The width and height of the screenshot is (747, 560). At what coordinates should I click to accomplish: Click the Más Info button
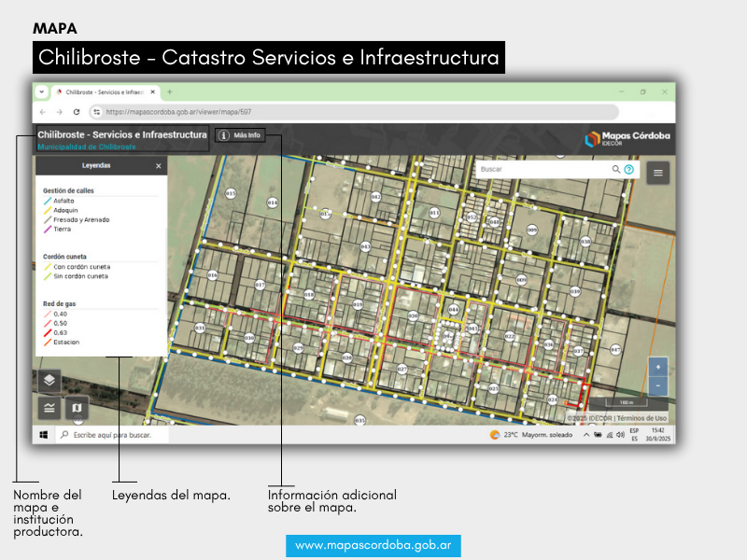240,135
